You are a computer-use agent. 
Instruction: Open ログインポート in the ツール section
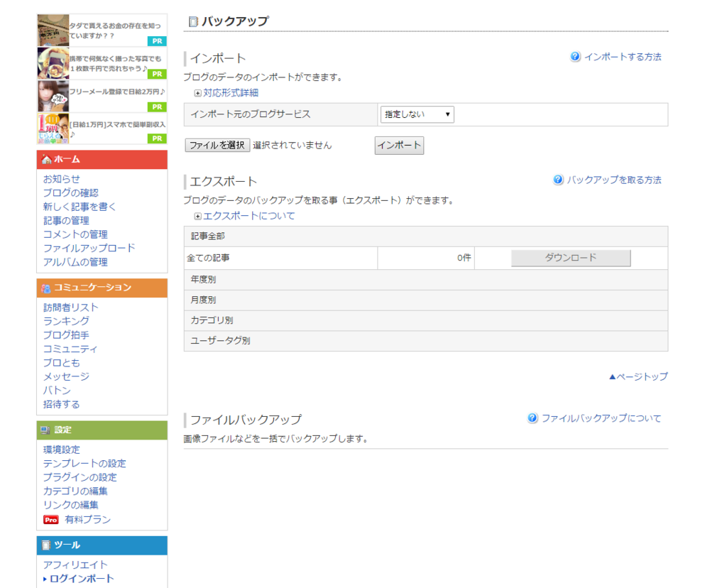(82, 579)
